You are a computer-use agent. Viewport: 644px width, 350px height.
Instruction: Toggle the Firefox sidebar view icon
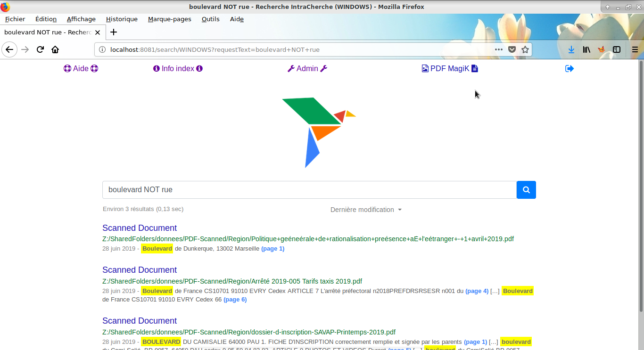tap(617, 49)
